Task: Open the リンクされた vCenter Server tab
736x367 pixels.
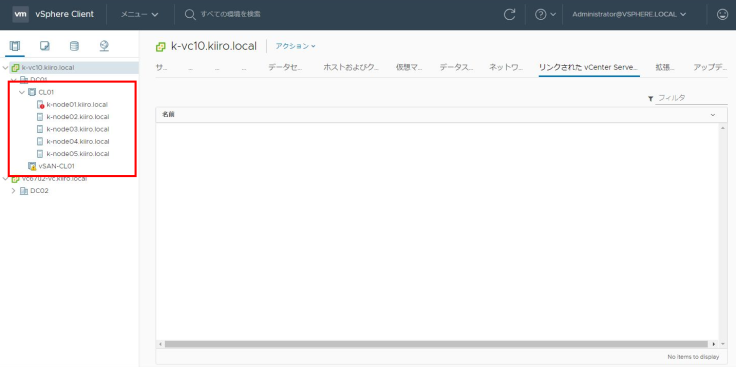Action: [589, 68]
